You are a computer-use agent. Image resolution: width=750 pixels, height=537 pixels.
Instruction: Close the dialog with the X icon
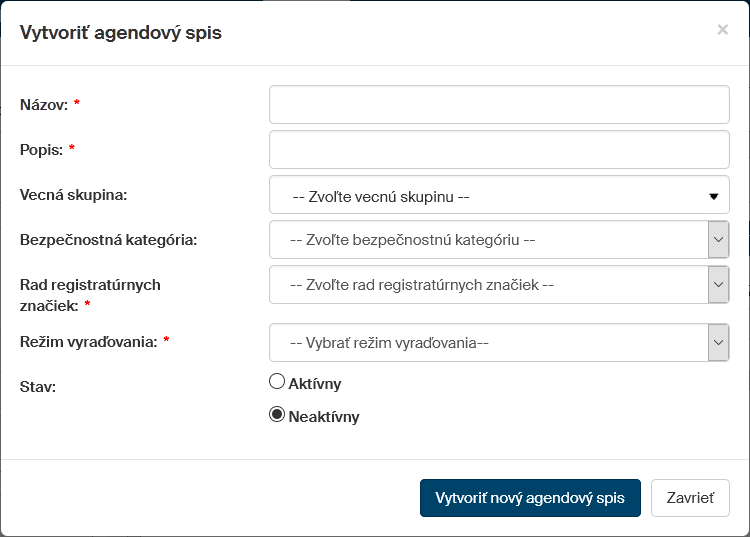click(722, 30)
